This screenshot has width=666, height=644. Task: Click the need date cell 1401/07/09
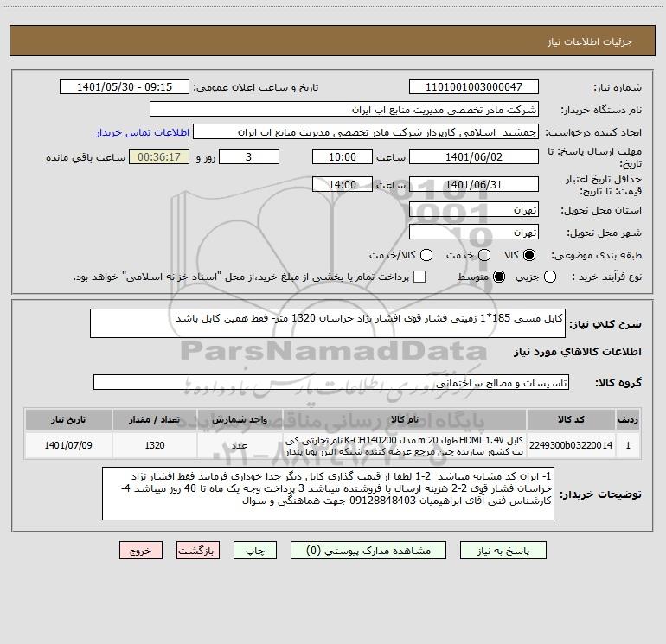(68, 445)
